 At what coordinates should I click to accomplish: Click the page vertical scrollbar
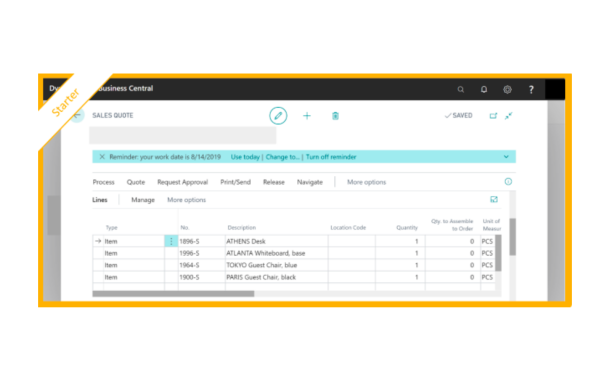click(x=513, y=237)
